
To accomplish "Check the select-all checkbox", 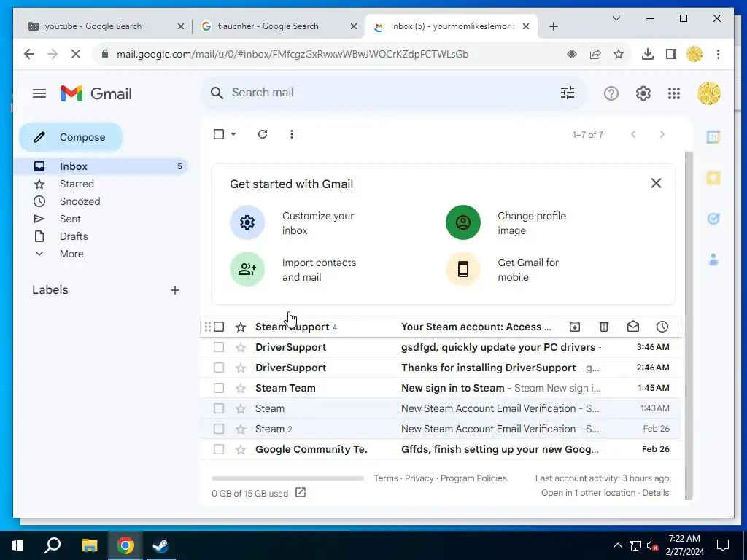I will (x=219, y=134).
